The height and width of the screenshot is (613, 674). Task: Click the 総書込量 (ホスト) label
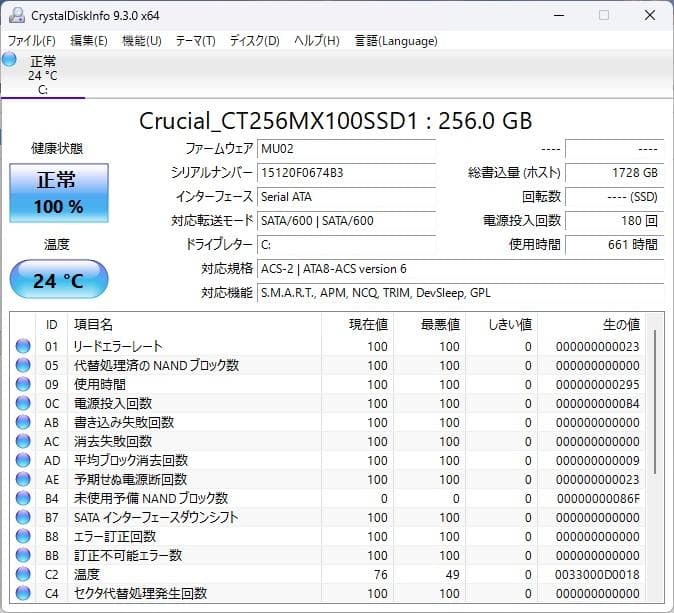[x=515, y=173]
